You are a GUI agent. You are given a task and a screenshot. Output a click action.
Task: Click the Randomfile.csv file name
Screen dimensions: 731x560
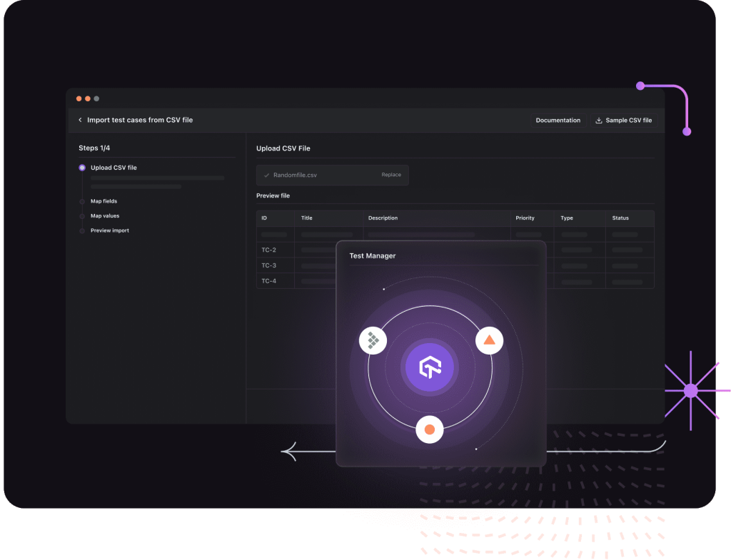(295, 175)
